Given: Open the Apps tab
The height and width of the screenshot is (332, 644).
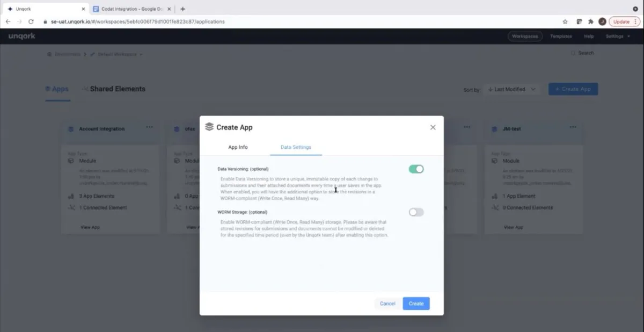Looking at the screenshot, I should [57, 89].
